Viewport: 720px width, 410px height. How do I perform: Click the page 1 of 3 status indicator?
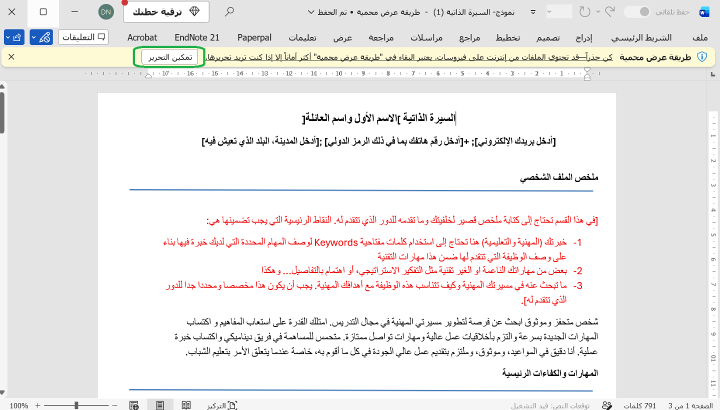coord(691,405)
